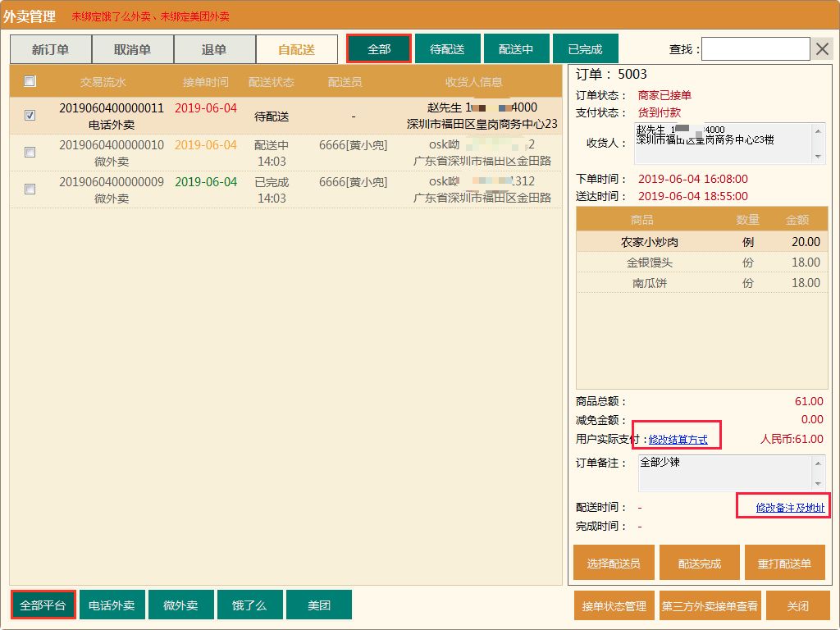
Task: Select the 南瓜饼 item row
Action: click(702, 282)
